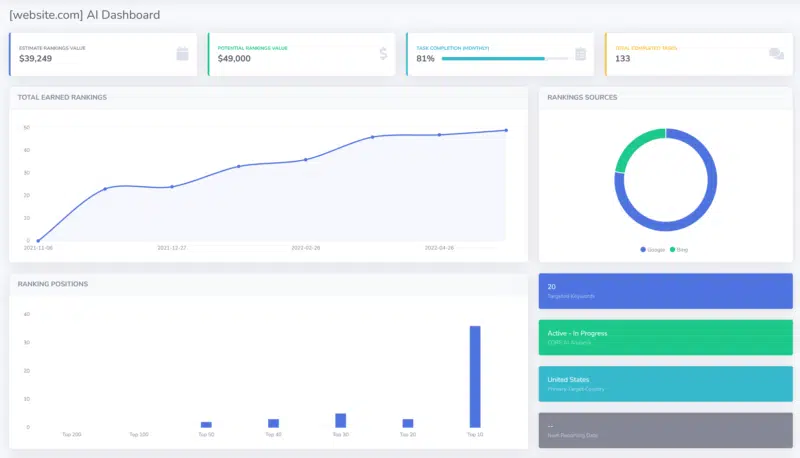The image size is (800, 458).
Task: Open the Active - In Progress green card
Action: pyautogui.click(x=665, y=337)
